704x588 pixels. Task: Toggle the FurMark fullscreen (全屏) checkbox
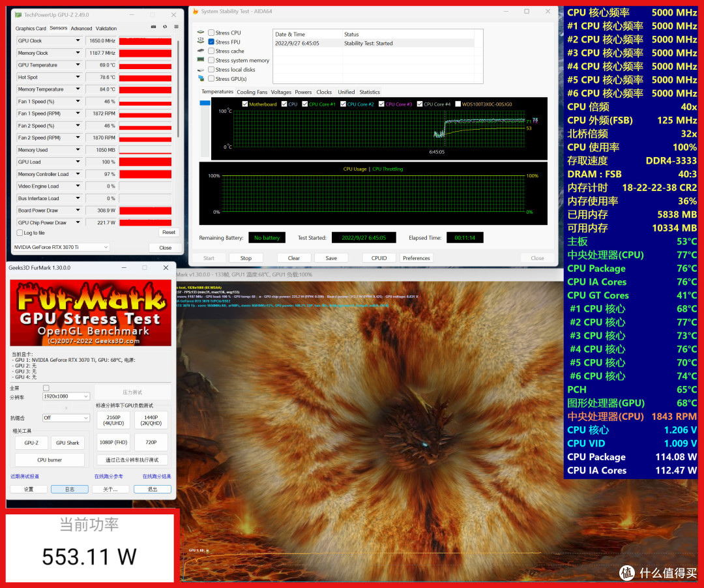pyautogui.click(x=46, y=388)
